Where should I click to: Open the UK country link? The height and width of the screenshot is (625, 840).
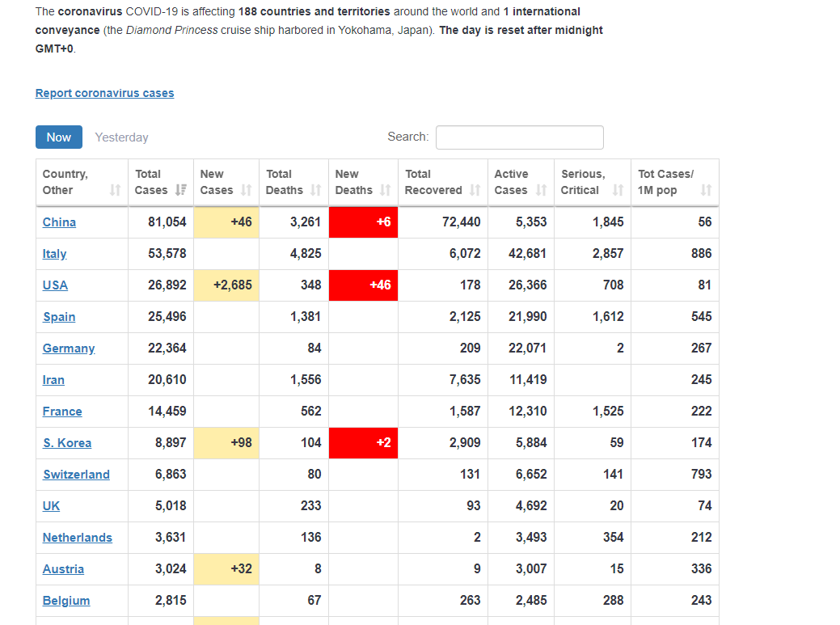click(x=51, y=507)
